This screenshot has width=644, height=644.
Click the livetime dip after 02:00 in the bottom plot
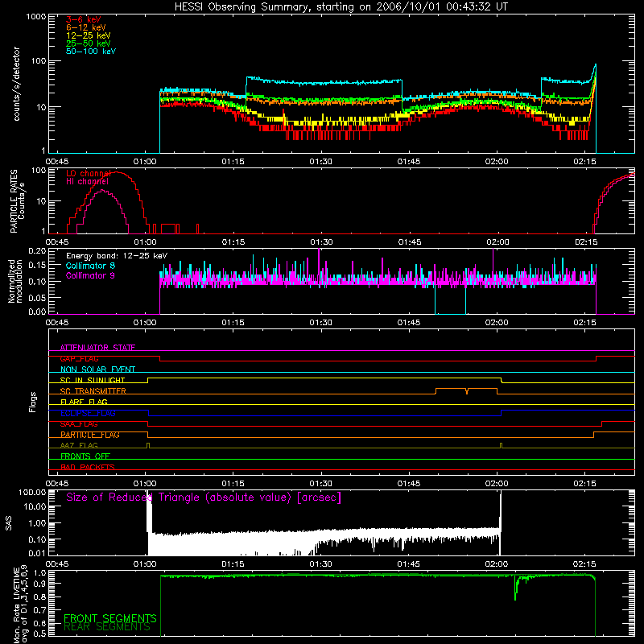[516, 588]
